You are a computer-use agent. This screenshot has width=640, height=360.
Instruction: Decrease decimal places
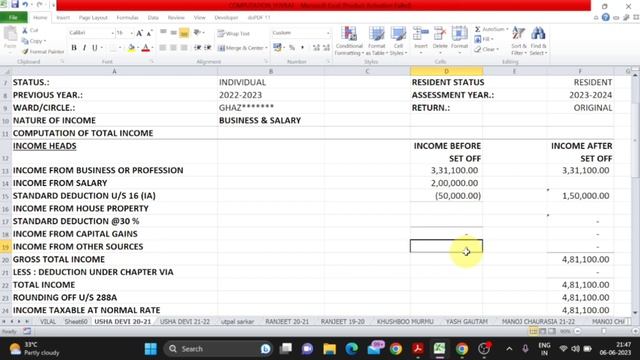click(326, 48)
